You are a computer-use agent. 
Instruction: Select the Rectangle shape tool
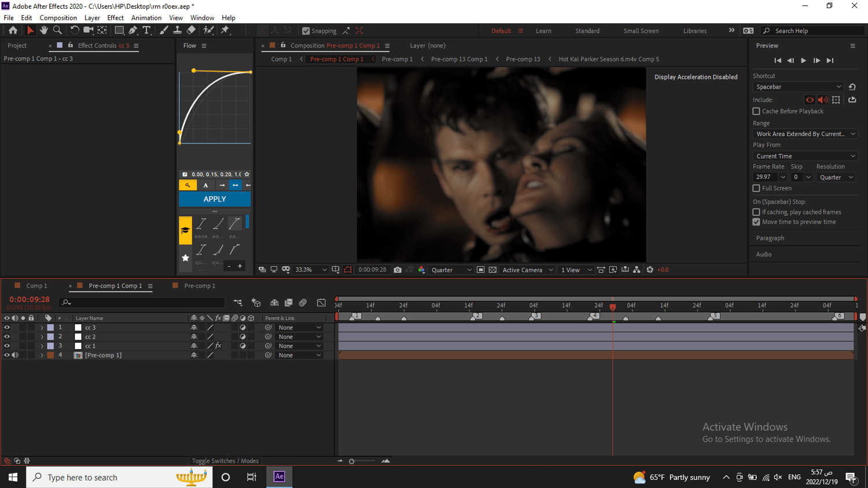119,31
